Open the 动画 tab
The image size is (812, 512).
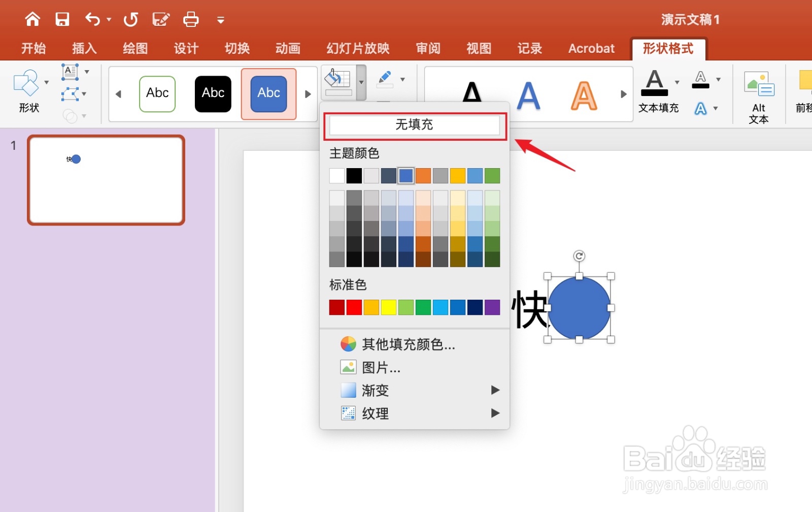tap(288, 48)
